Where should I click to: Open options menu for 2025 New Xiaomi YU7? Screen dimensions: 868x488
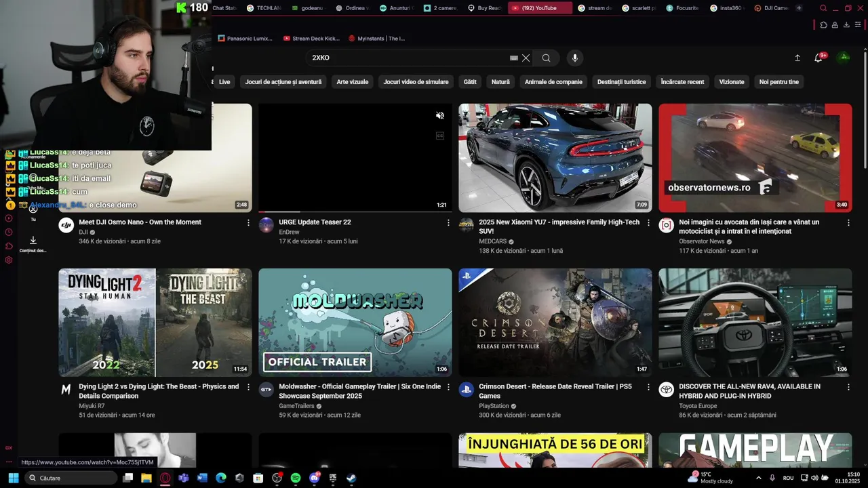pyautogui.click(x=648, y=222)
